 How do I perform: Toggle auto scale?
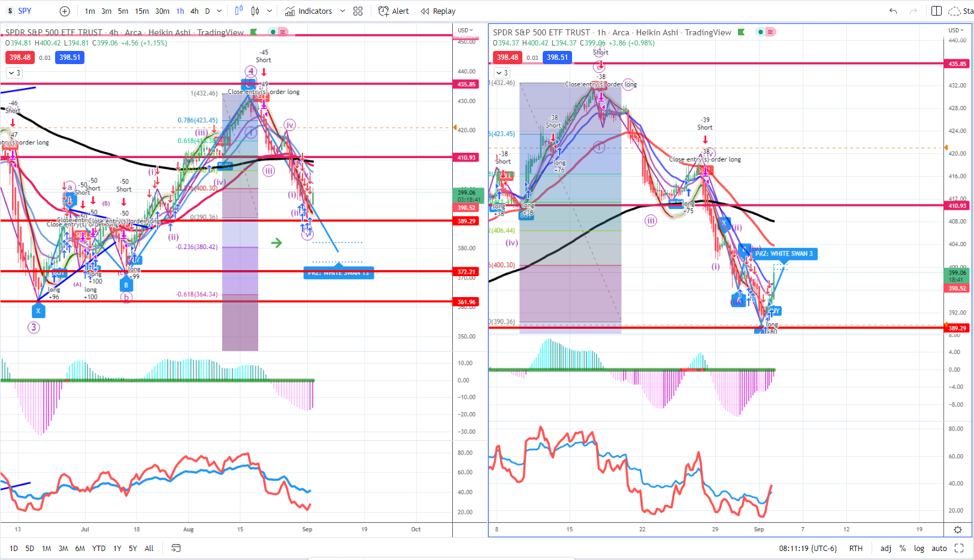click(x=939, y=548)
